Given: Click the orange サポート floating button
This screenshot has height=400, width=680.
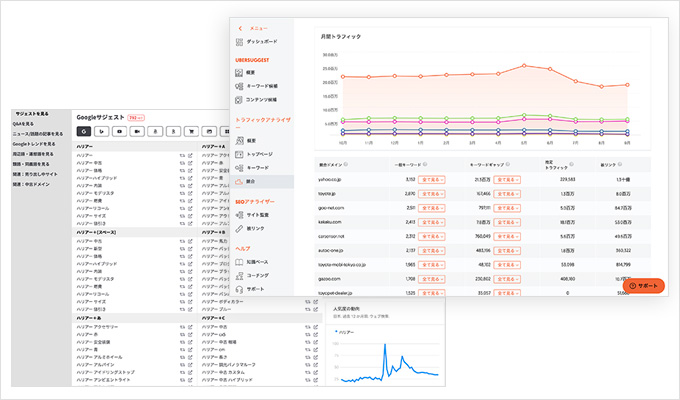Looking at the screenshot, I should point(644,286).
